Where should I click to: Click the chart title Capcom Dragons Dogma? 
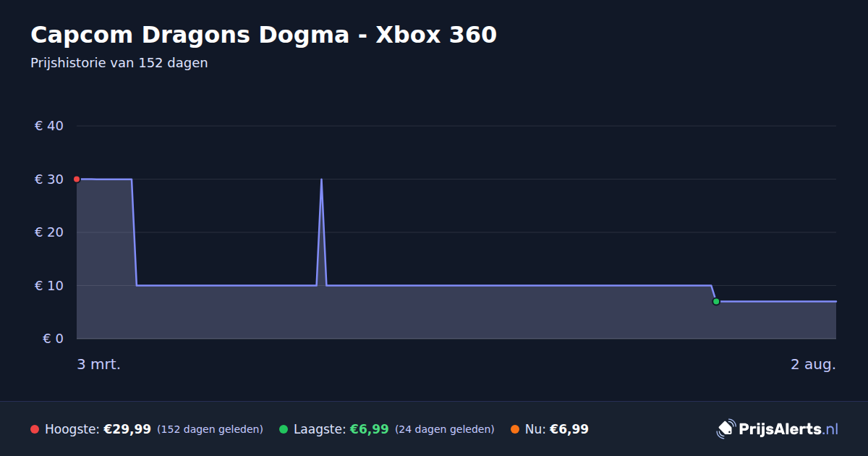point(263,34)
